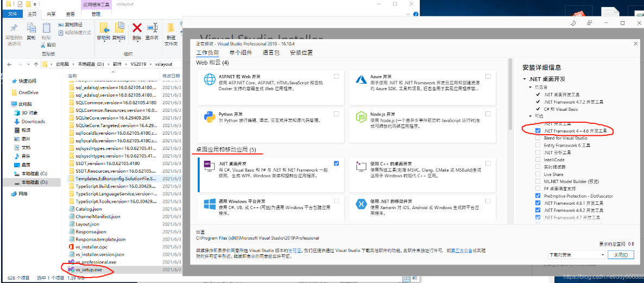This screenshot has height=283, width=644.
Task: Click the Azure 开发 workload icon
Action: pyautogui.click(x=361, y=79)
